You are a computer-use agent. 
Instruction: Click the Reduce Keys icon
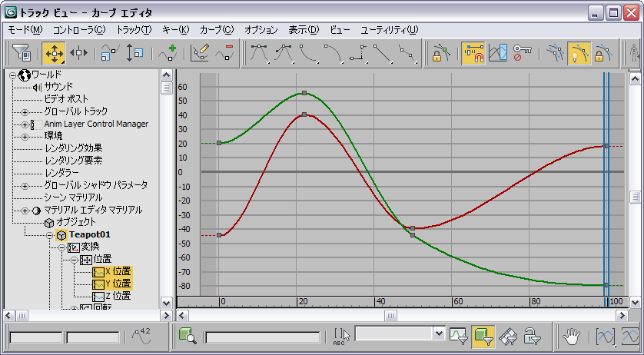coord(224,54)
